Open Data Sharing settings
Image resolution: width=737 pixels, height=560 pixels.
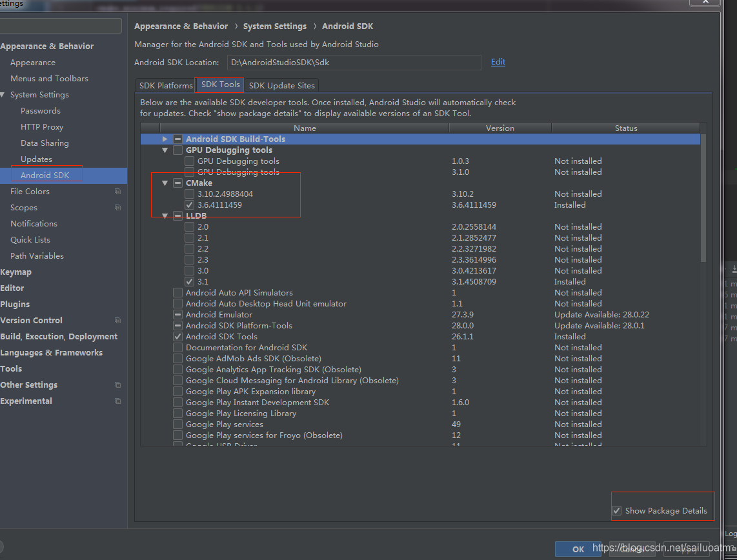click(x=45, y=143)
